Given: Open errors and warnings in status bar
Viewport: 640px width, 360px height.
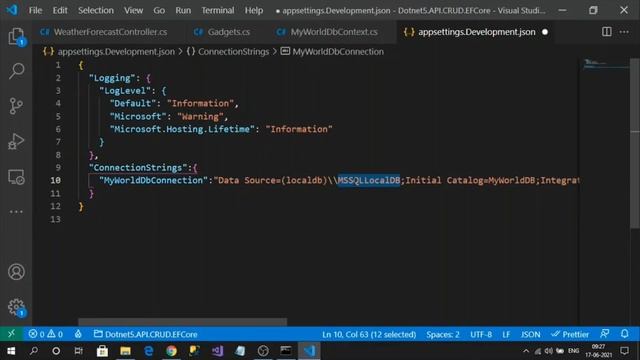Looking at the screenshot, I should tap(46, 334).
